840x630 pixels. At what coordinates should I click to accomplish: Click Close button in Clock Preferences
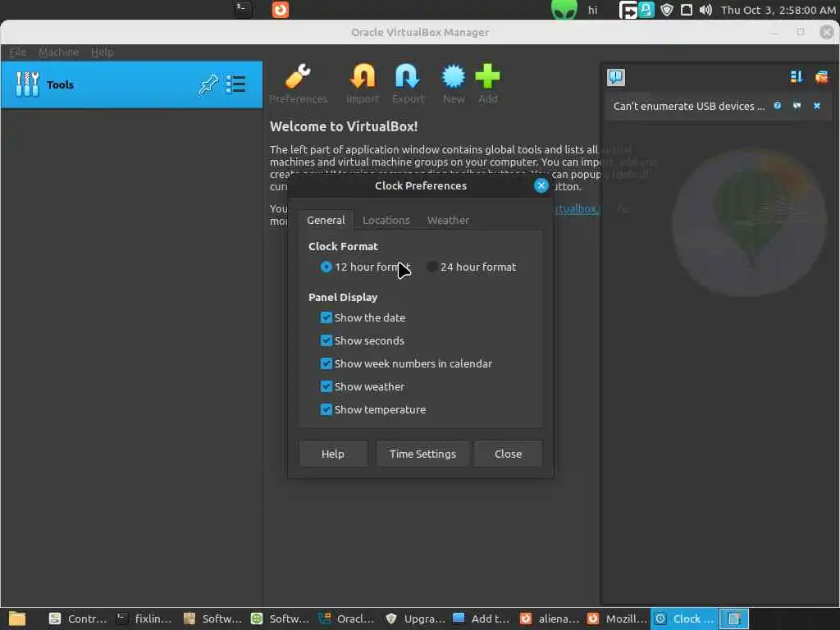(x=508, y=454)
